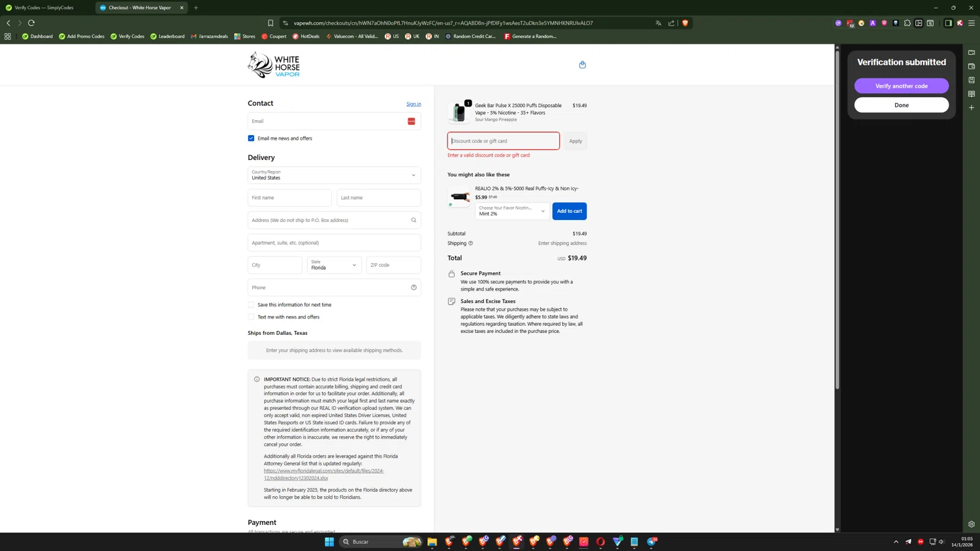Click the share icon in the address bar

pyautogui.click(x=671, y=23)
